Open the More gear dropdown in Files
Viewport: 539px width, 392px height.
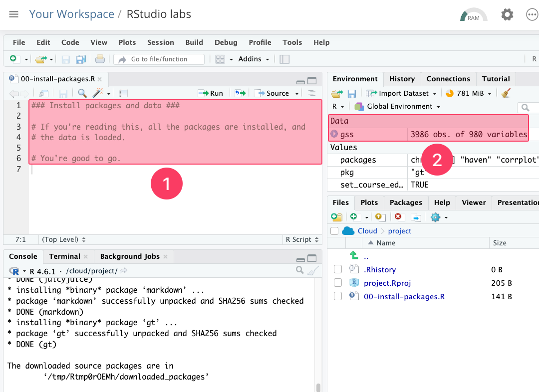439,217
